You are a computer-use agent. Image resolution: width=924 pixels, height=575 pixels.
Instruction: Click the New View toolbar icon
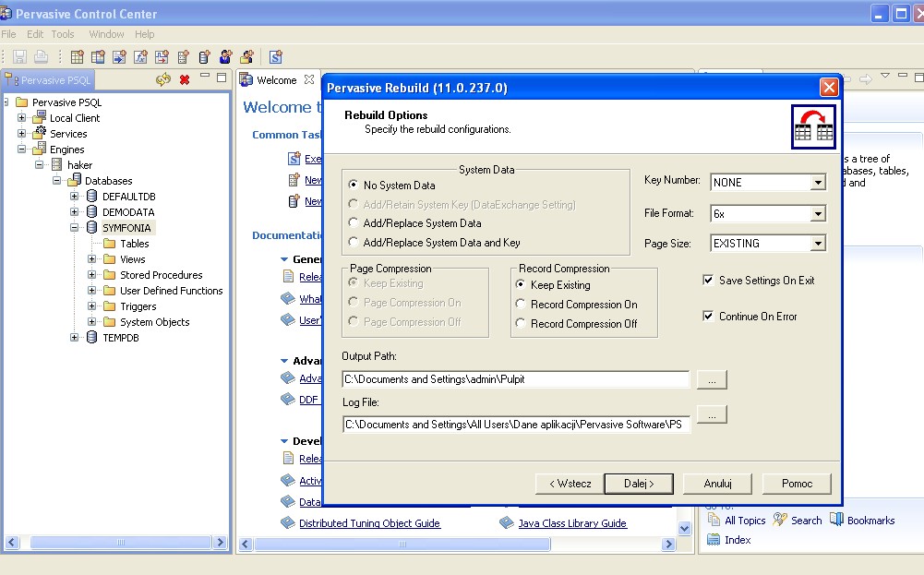coord(98,56)
